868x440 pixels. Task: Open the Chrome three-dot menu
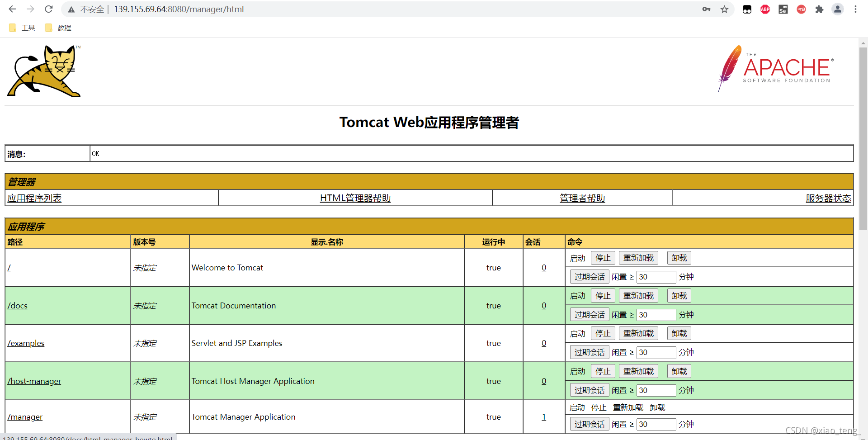point(855,9)
